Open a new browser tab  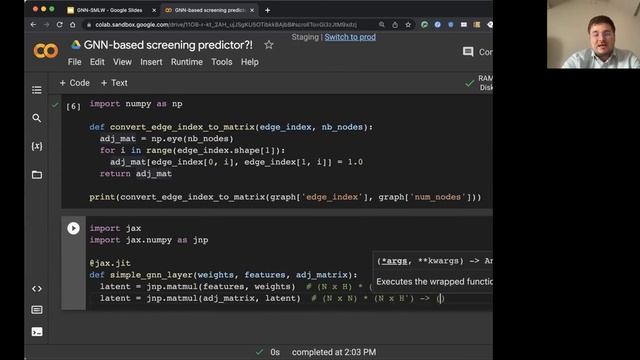point(268,10)
